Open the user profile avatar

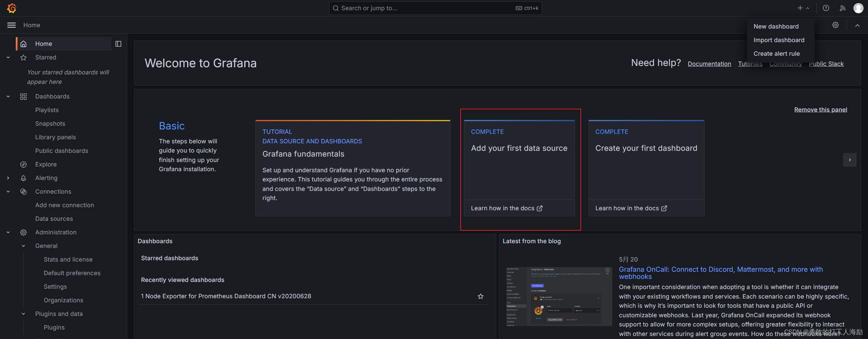pyautogui.click(x=859, y=8)
